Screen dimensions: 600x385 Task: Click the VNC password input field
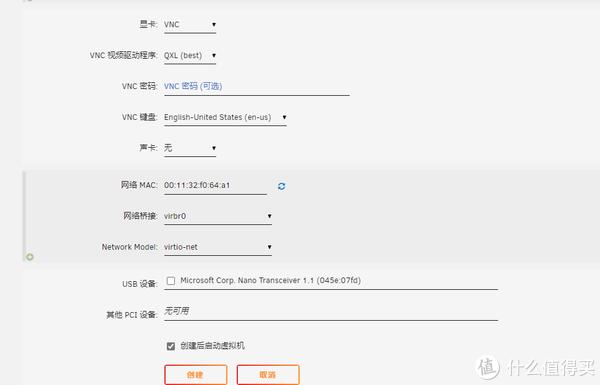click(256, 86)
